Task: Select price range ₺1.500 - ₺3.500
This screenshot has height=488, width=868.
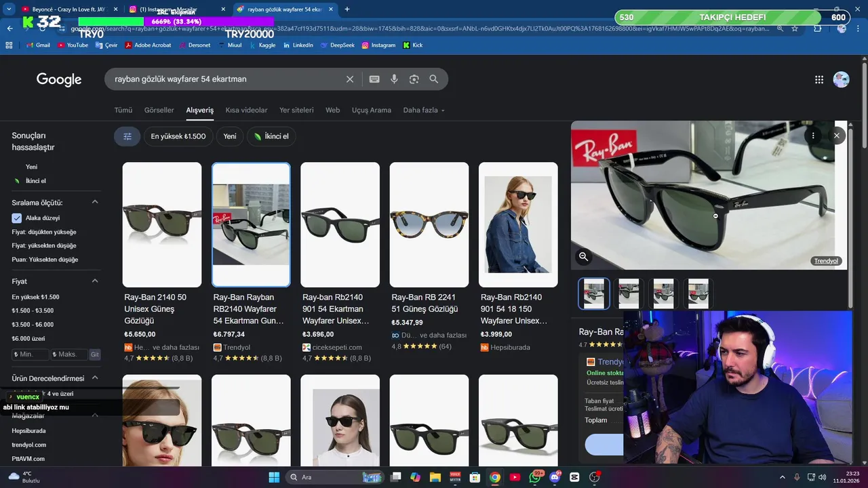Action: (33, 310)
